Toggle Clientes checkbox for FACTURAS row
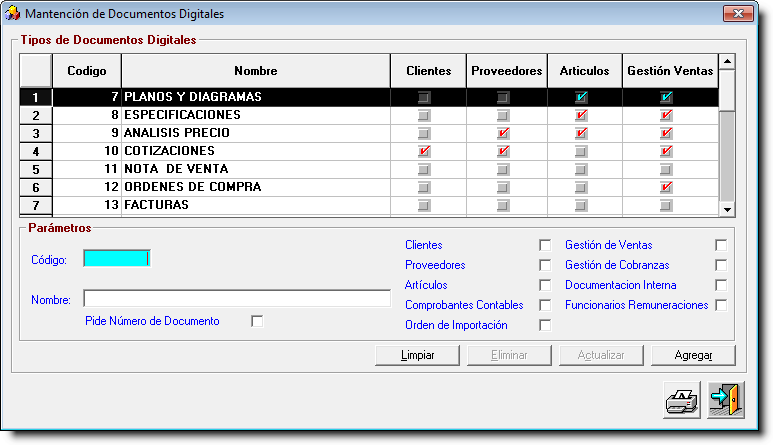The width and height of the screenshot is (773, 445). (x=424, y=205)
